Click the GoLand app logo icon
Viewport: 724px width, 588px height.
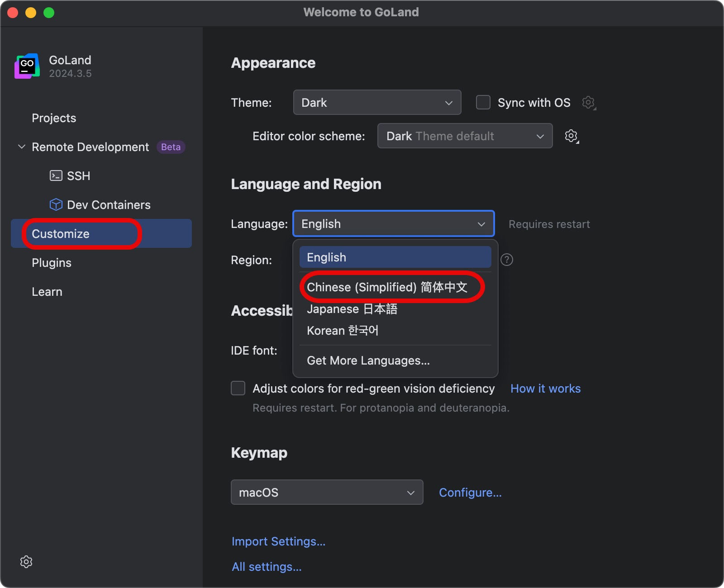coord(27,66)
